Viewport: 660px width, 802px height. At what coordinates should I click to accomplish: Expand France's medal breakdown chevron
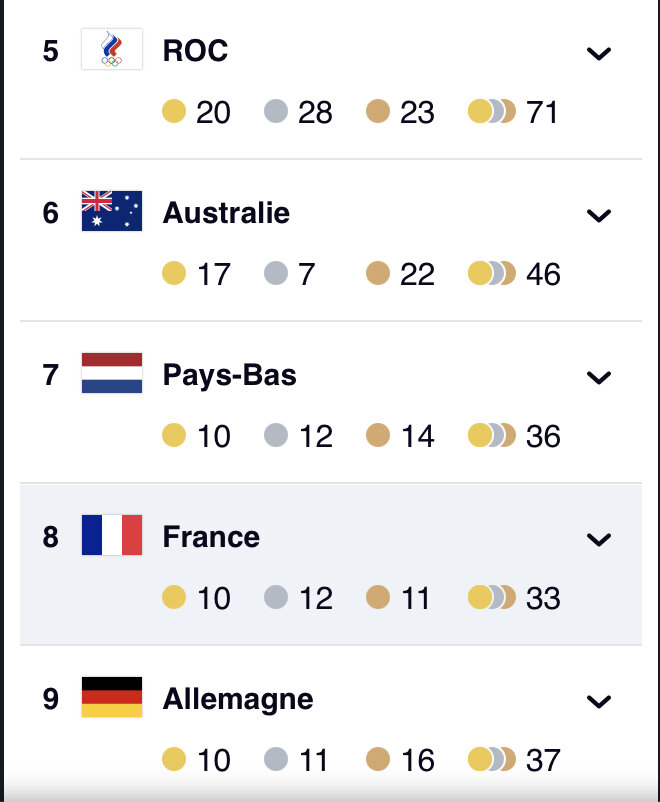click(x=598, y=540)
